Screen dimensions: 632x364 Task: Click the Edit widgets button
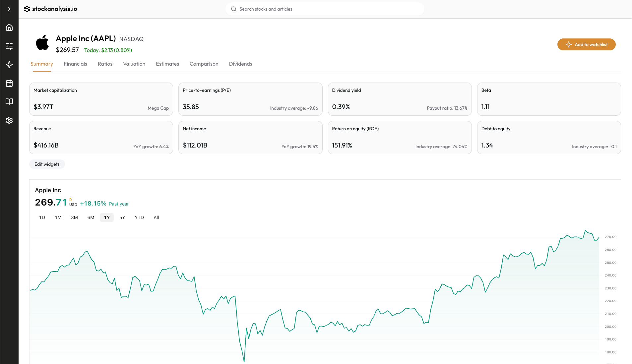coord(47,164)
